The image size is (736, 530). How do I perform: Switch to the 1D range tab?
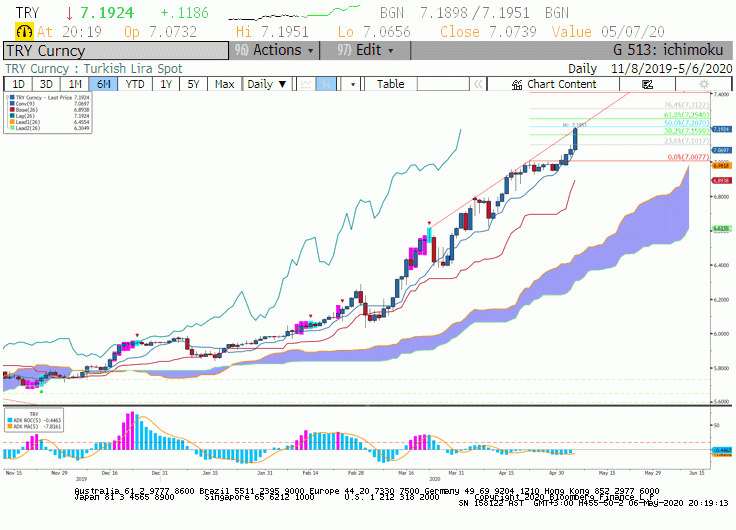[18, 84]
